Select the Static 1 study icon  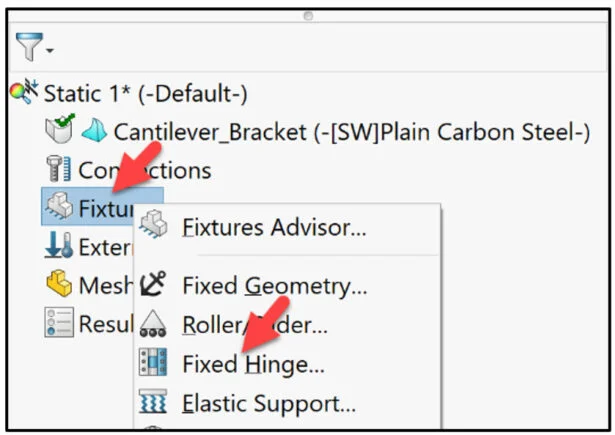tap(24, 93)
